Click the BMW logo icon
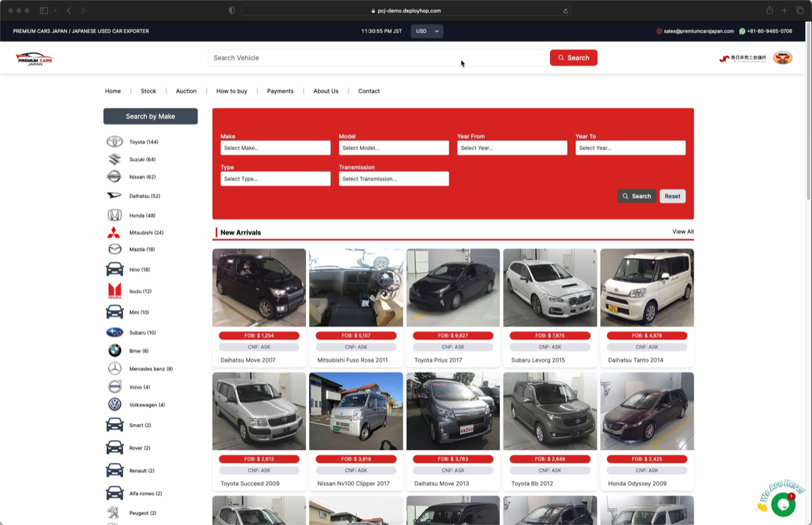 tap(114, 351)
